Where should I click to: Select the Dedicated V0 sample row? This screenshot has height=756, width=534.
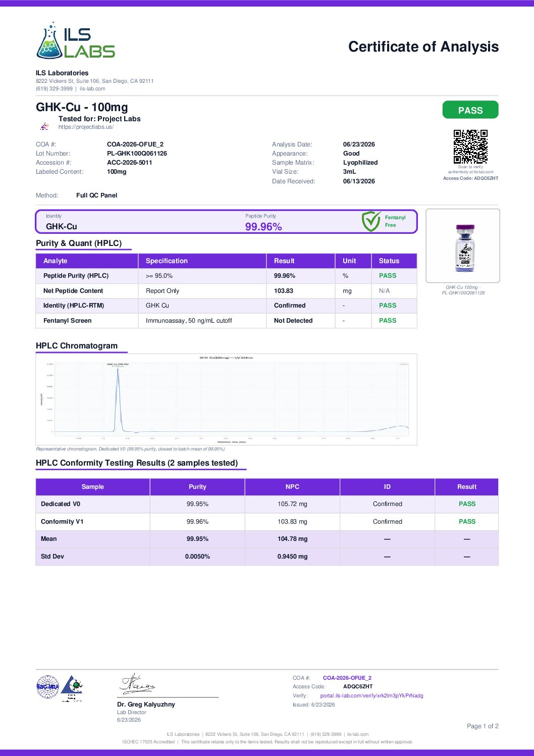pyautogui.click(x=267, y=504)
